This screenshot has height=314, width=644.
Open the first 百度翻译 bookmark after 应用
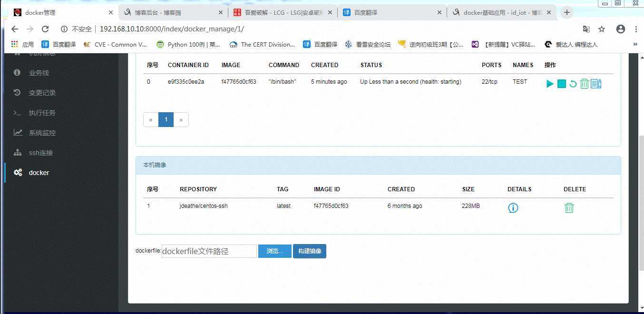[59, 44]
